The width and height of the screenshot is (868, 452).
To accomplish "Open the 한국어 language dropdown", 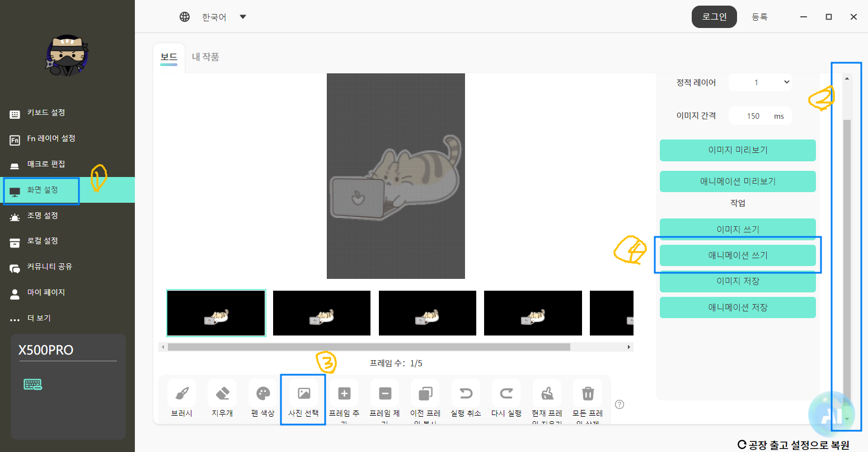I will click(x=224, y=17).
